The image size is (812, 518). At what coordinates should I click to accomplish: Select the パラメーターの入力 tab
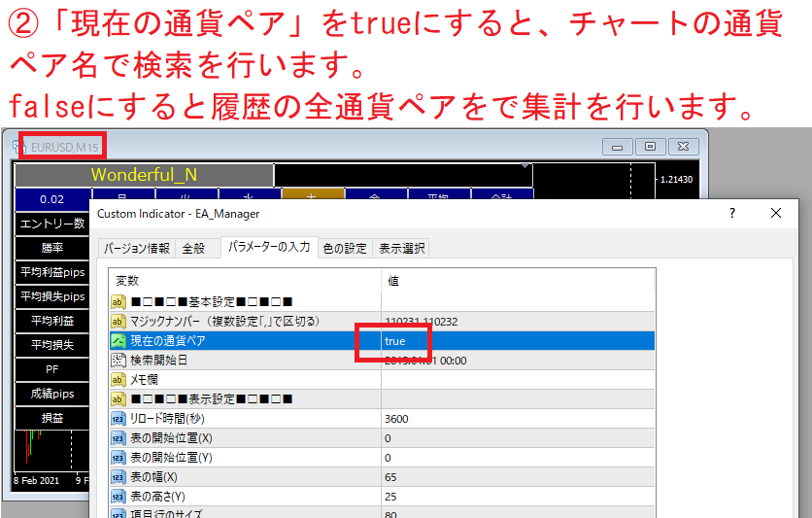click(x=269, y=247)
